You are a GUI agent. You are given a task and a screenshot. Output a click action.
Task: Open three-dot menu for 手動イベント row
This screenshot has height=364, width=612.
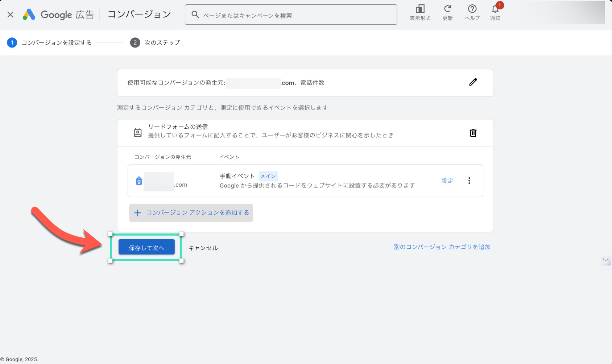[x=469, y=181]
